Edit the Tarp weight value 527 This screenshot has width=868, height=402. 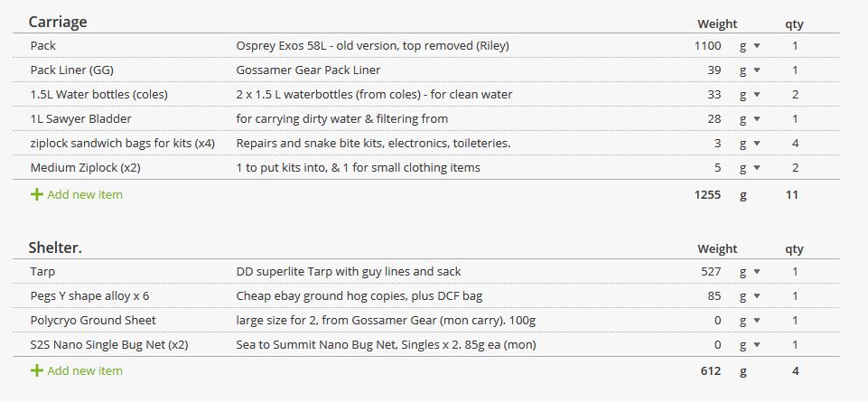tap(711, 271)
